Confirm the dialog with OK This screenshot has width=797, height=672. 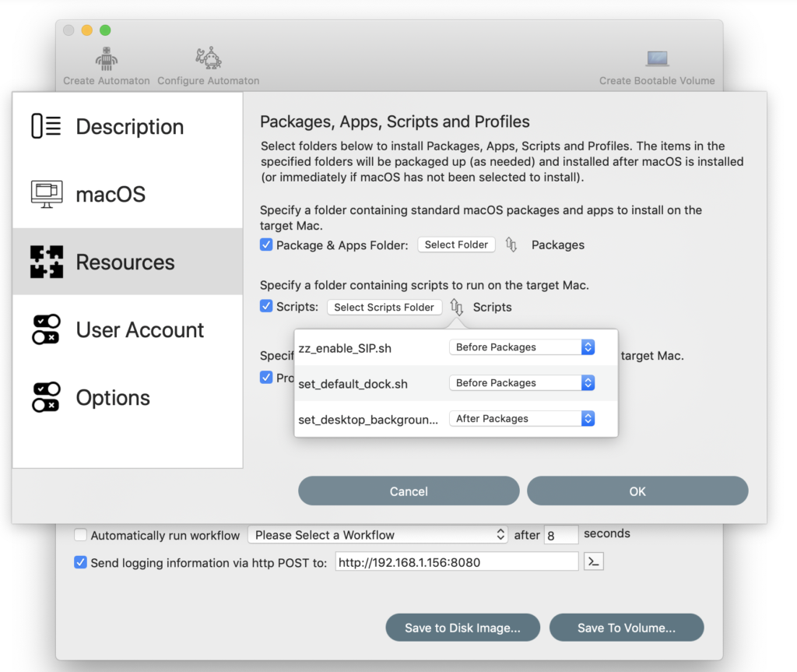pyautogui.click(x=637, y=491)
